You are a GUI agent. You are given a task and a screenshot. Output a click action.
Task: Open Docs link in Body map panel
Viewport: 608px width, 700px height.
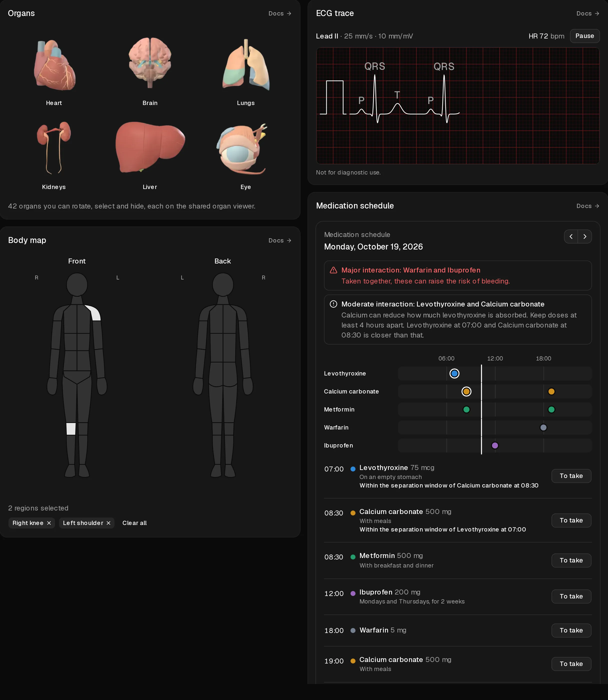point(280,240)
